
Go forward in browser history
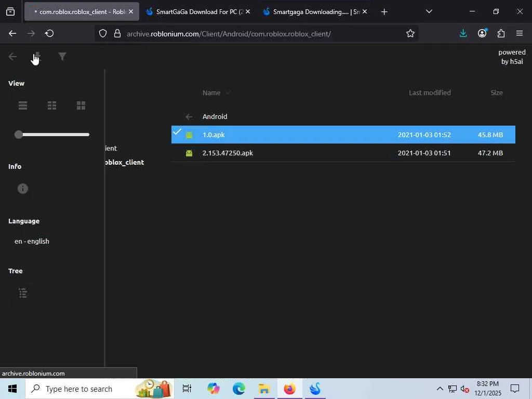[x=31, y=33]
